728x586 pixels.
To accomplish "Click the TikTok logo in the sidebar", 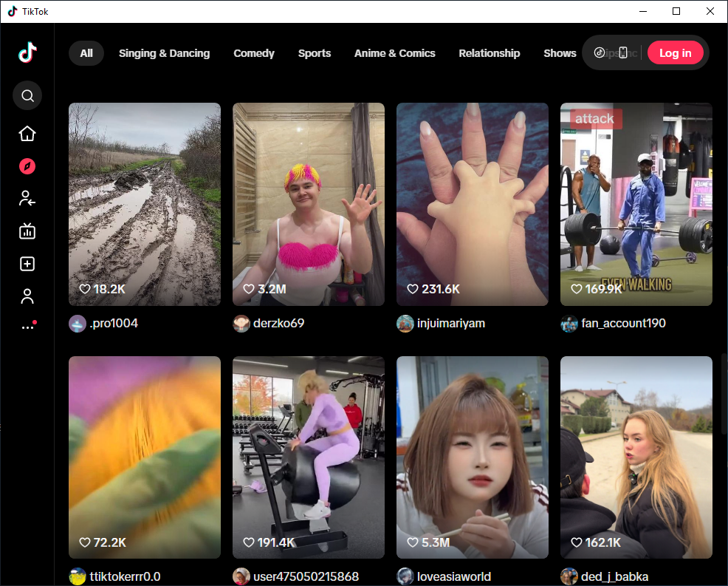I will (x=27, y=52).
